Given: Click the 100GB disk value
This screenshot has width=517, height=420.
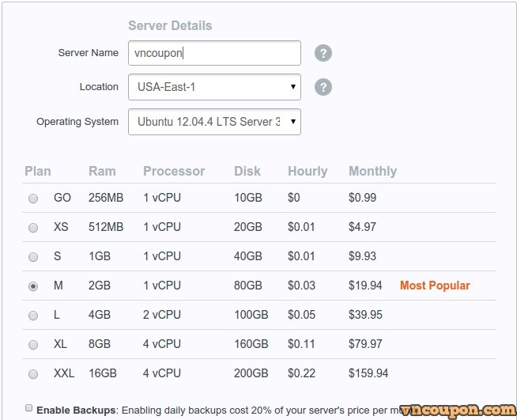Looking at the screenshot, I should click(x=251, y=315).
